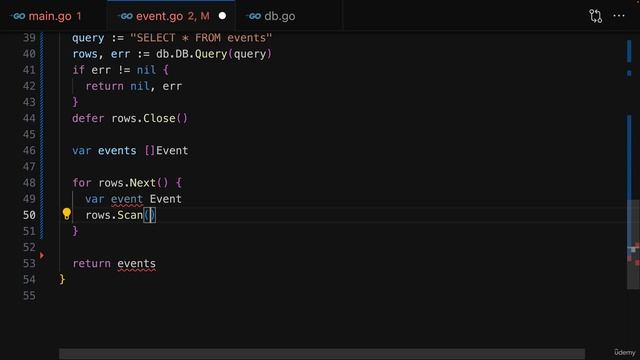The height and width of the screenshot is (360, 640).
Task: Click the Go icon on event.go tab
Action: [x=125, y=16]
